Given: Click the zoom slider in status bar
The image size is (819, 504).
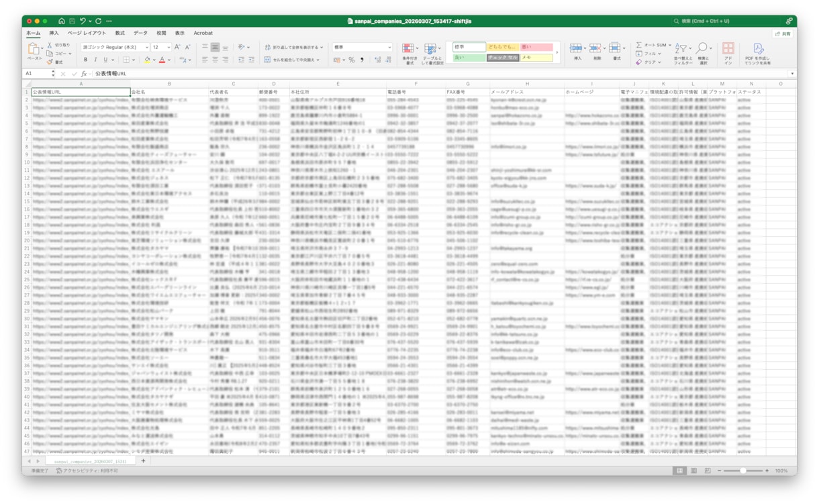Looking at the screenshot, I should click(742, 471).
